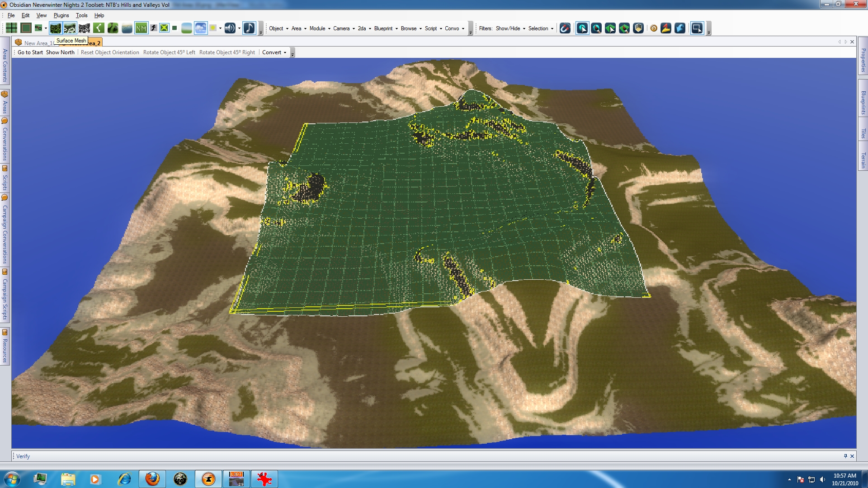
Task: Click the Show North button
Action: click(60, 52)
